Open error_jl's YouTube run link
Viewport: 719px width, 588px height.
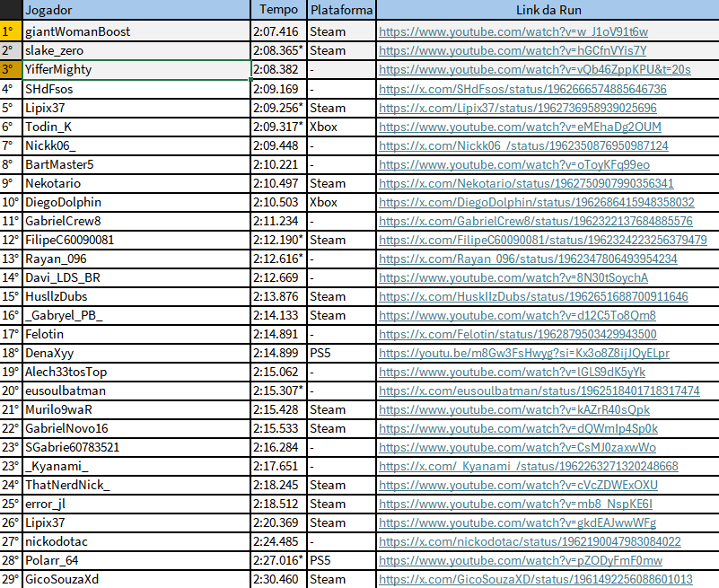pyautogui.click(x=515, y=504)
